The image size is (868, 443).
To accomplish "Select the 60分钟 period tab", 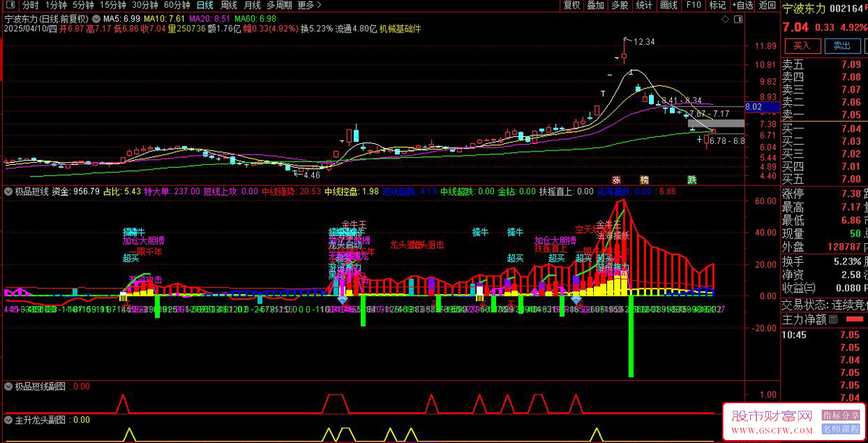I will tap(177, 5).
